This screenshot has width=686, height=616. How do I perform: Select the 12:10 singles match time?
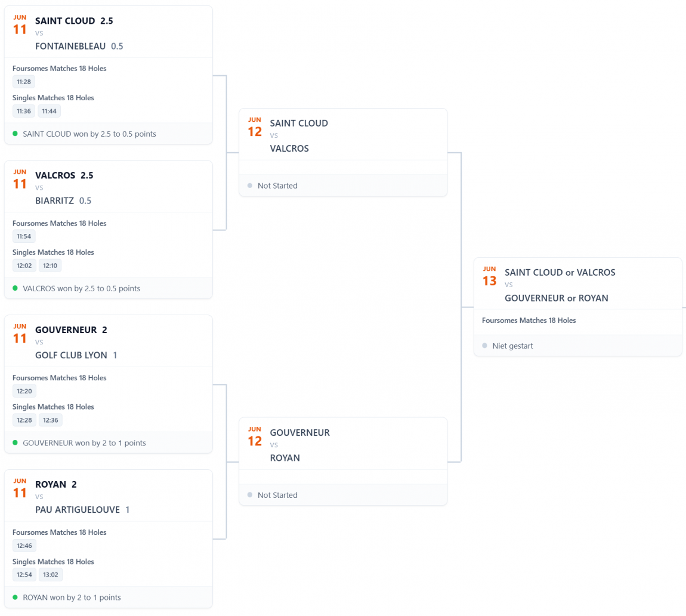pos(50,266)
